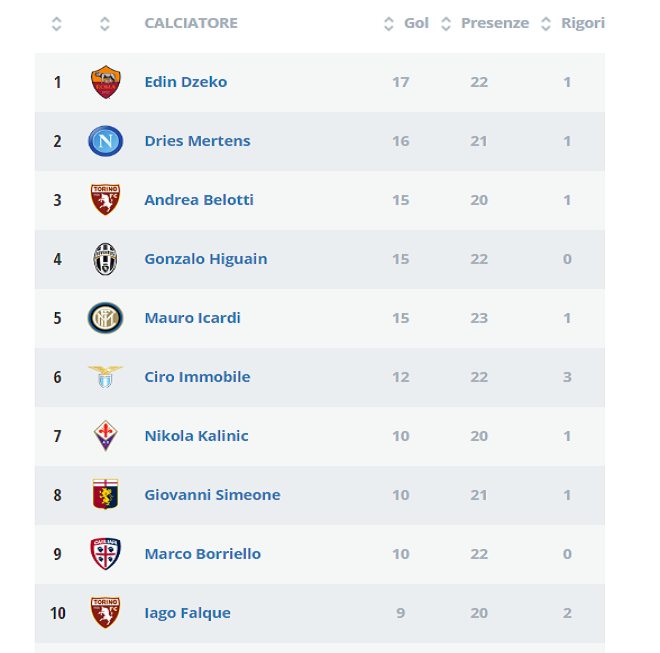Open Ciro Immobile profile link
660x653 pixels.
(197, 377)
